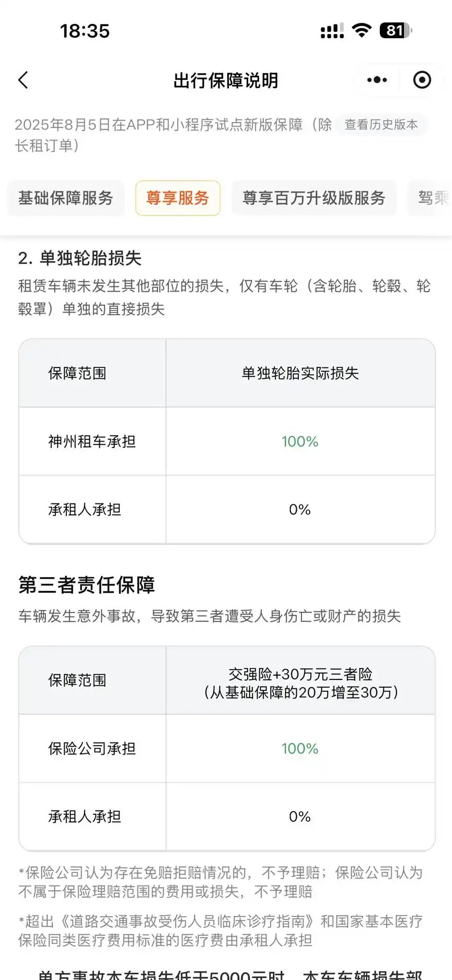Tap the Wi-Fi status icon

click(x=363, y=31)
